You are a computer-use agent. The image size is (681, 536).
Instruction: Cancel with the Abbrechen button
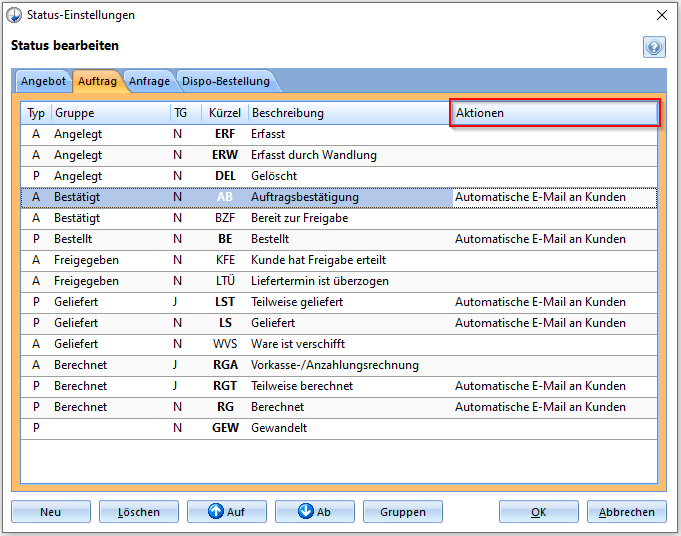pos(627,512)
